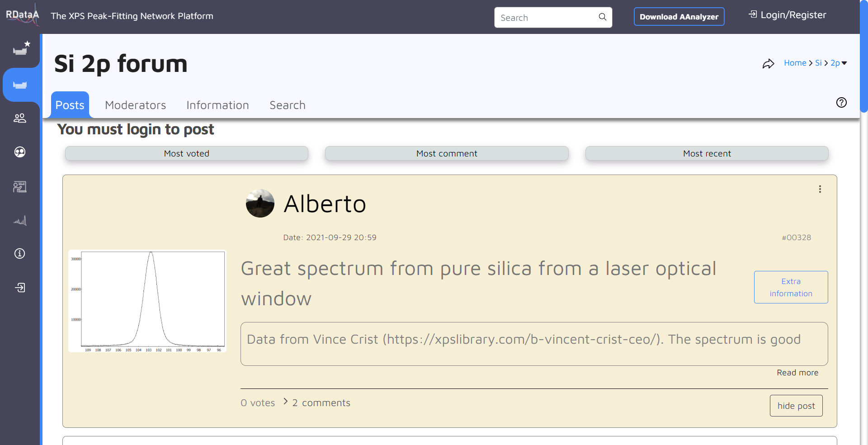Screen dimensions: 868x445
Task: Click the search magnifier icon
Action: (603, 17)
